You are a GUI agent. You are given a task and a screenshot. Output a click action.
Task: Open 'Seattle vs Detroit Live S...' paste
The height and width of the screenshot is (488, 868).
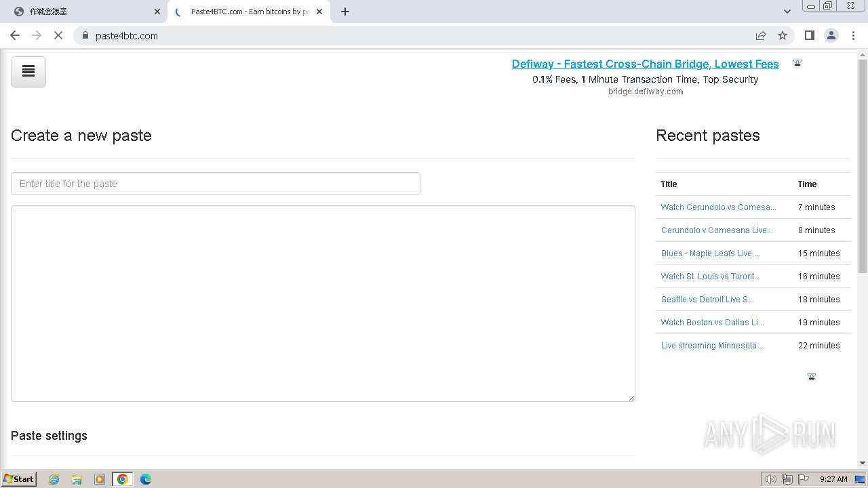click(x=707, y=300)
